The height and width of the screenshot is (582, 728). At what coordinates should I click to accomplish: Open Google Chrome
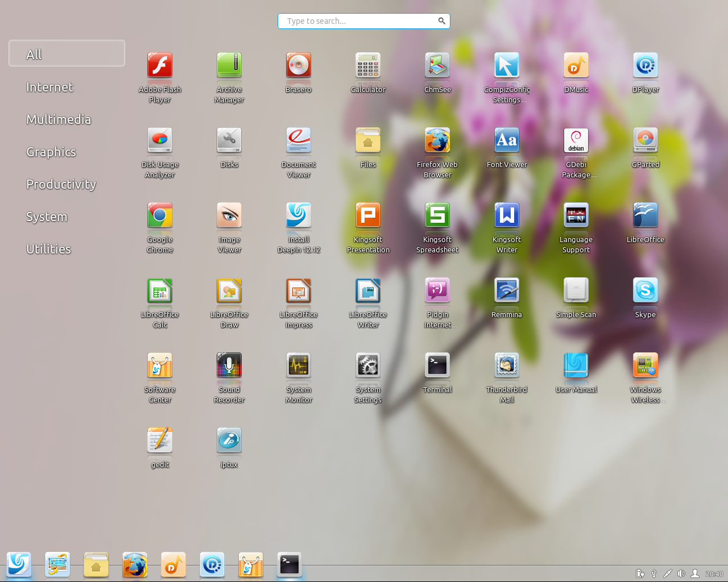[160, 215]
